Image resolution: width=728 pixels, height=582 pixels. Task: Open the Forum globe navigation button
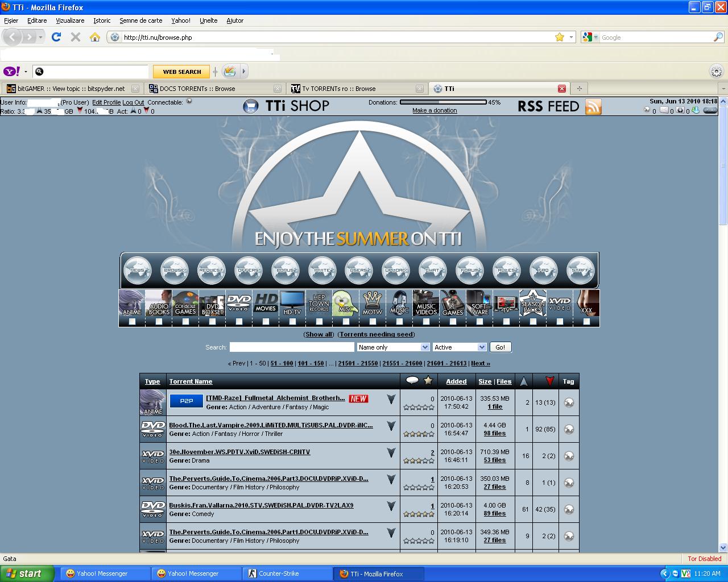tap(469, 271)
